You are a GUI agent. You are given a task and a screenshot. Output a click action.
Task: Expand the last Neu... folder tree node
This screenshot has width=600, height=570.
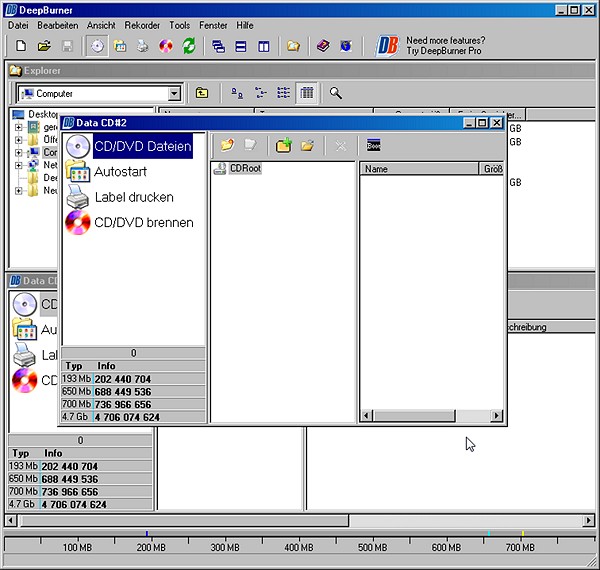point(18,191)
